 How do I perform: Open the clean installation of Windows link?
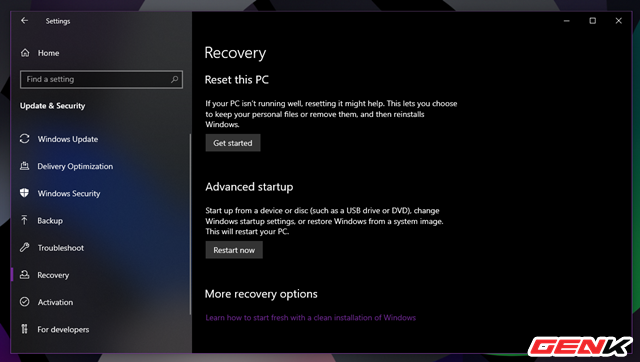pyautogui.click(x=311, y=318)
